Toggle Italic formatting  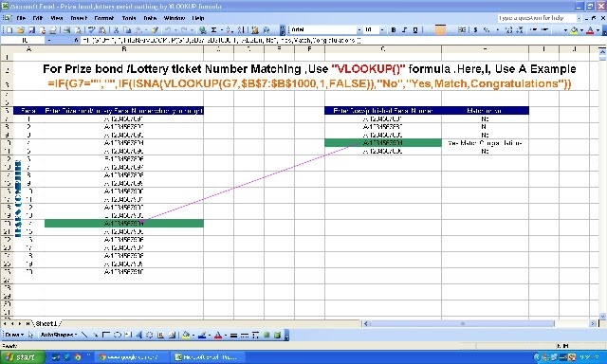pyautogui.click(x=405, y=29)
